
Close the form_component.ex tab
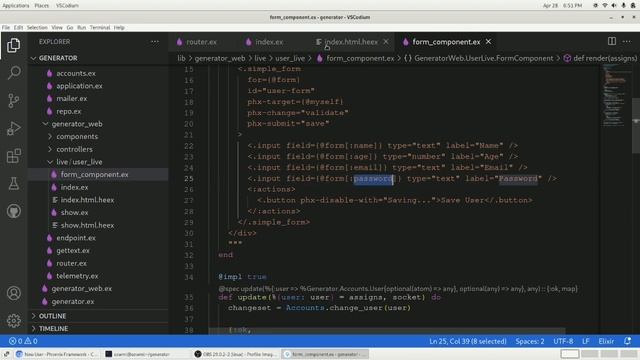[488, 42]
